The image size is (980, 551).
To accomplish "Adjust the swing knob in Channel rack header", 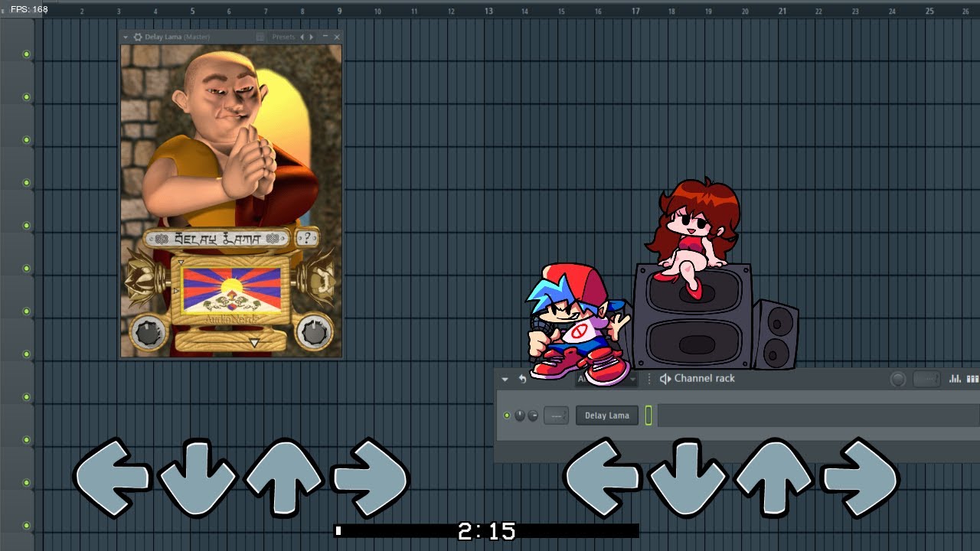I will pyautogui.click(x=898, y=379).
